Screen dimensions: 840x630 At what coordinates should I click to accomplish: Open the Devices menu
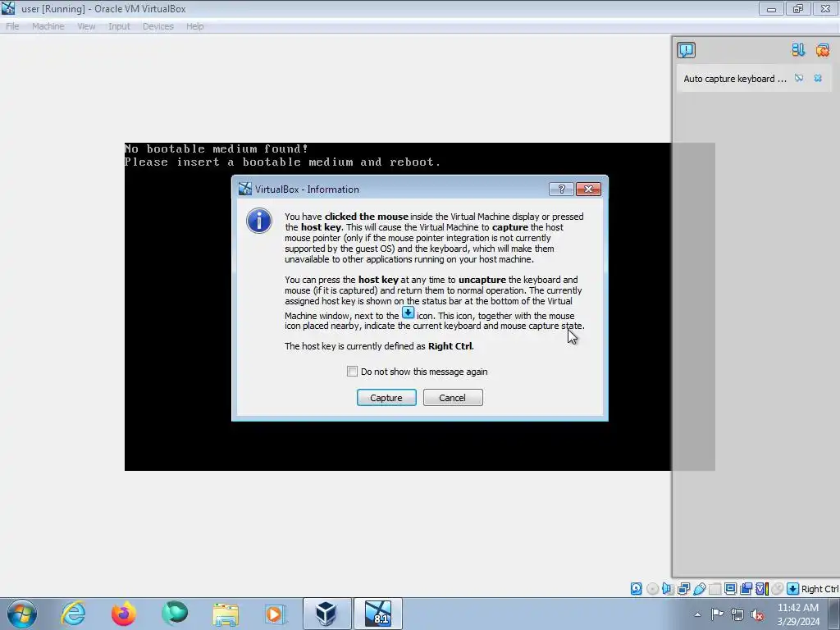158,26
